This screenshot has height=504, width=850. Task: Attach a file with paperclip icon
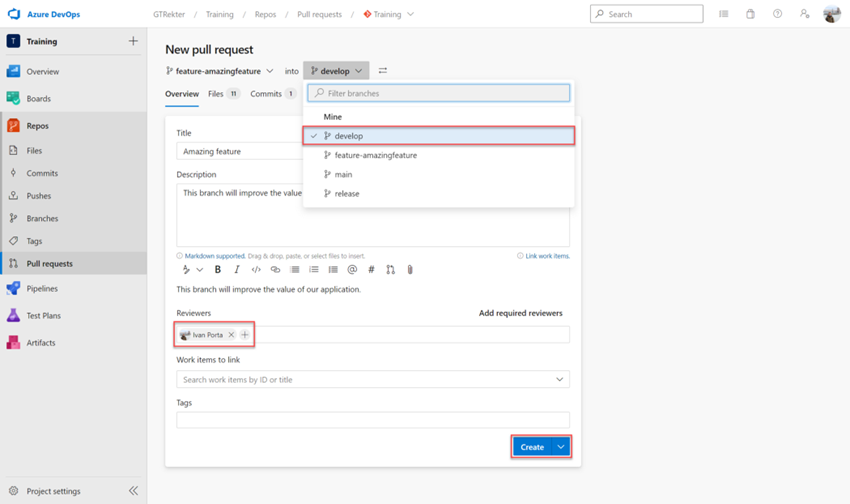point(410,270)
